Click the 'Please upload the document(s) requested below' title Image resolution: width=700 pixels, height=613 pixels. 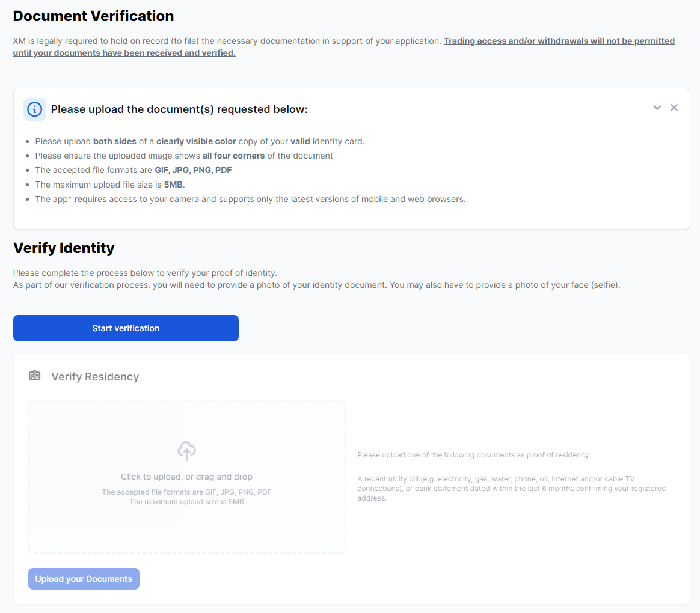pos(179,109)
